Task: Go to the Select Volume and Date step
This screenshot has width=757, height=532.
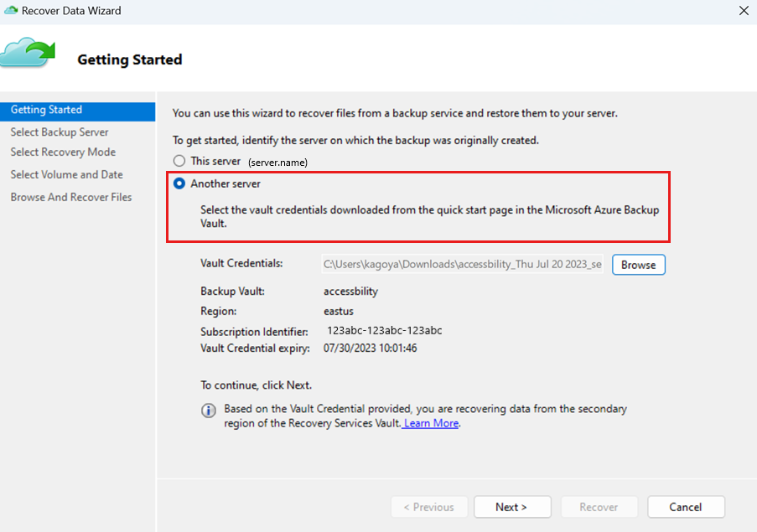Action: (x=66, y=174)
